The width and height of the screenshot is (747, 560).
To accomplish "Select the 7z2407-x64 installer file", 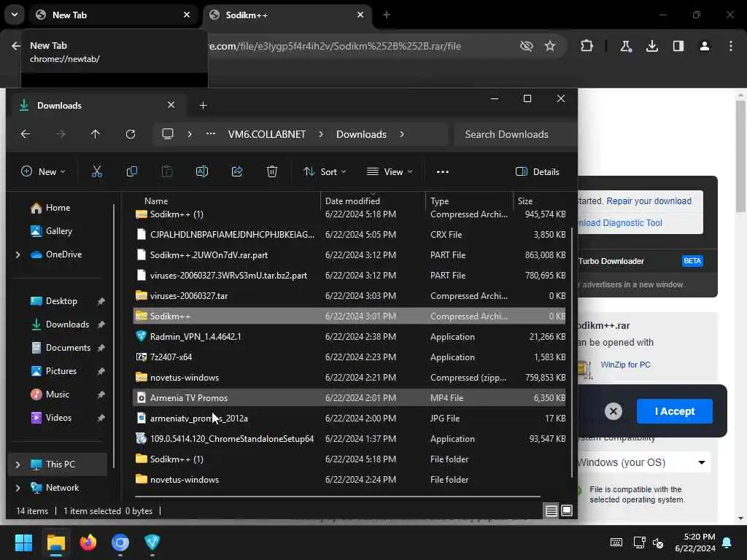I will point(349,357).
